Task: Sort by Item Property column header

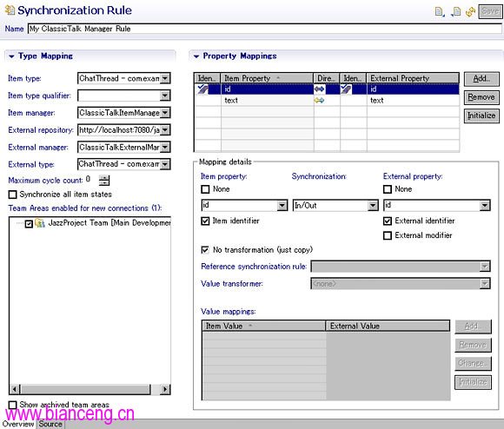Action: (x=267, y=78)
